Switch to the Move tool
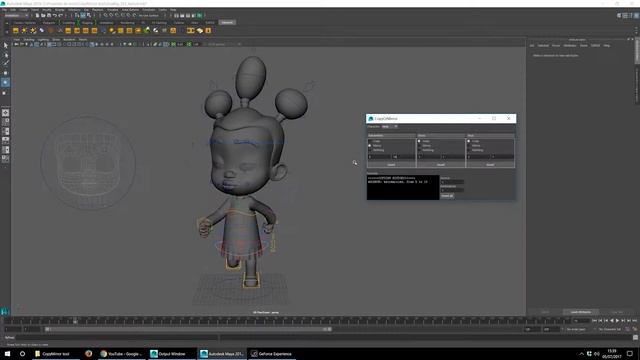640x360 pixels. point(6,73)
